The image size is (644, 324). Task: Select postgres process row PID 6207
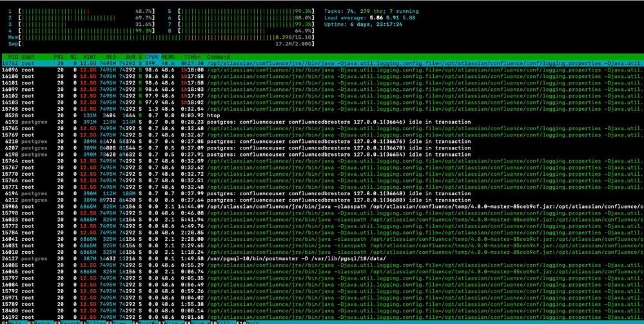[x=322, y=148]
